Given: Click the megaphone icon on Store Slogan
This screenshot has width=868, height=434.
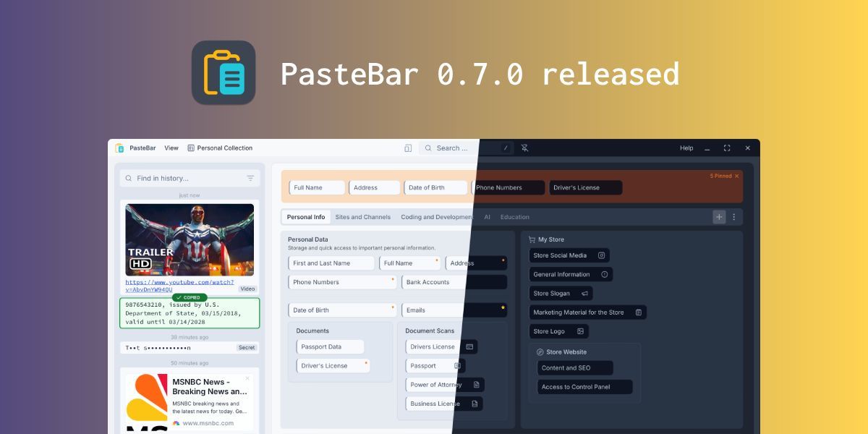Looking at the screenshot, I should tap(584, 294).
